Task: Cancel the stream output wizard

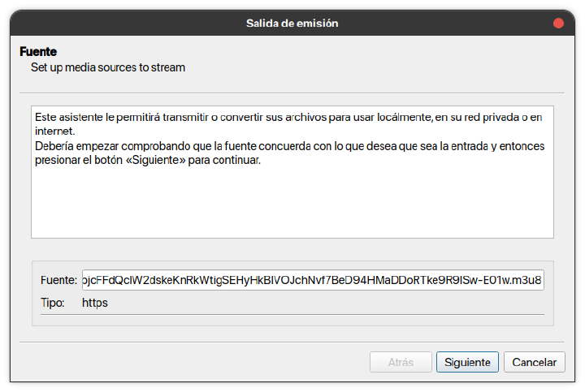Action: click(x=535, y=362)
